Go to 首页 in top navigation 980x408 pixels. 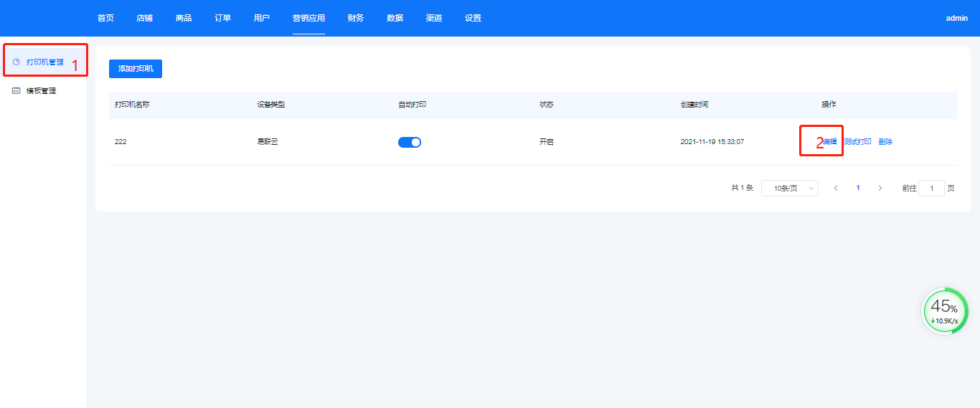[105, 18]
